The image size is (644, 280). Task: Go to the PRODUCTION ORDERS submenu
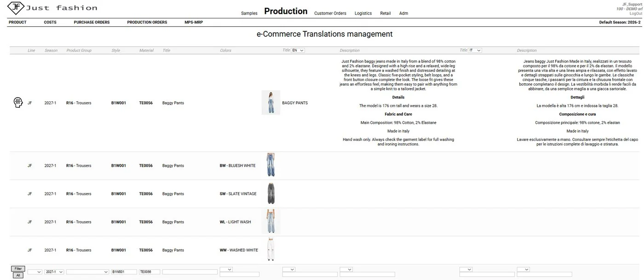tap(147, 22)
